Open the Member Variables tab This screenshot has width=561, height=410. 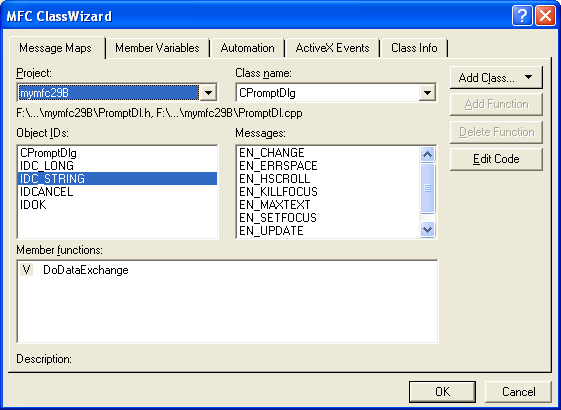157,48
